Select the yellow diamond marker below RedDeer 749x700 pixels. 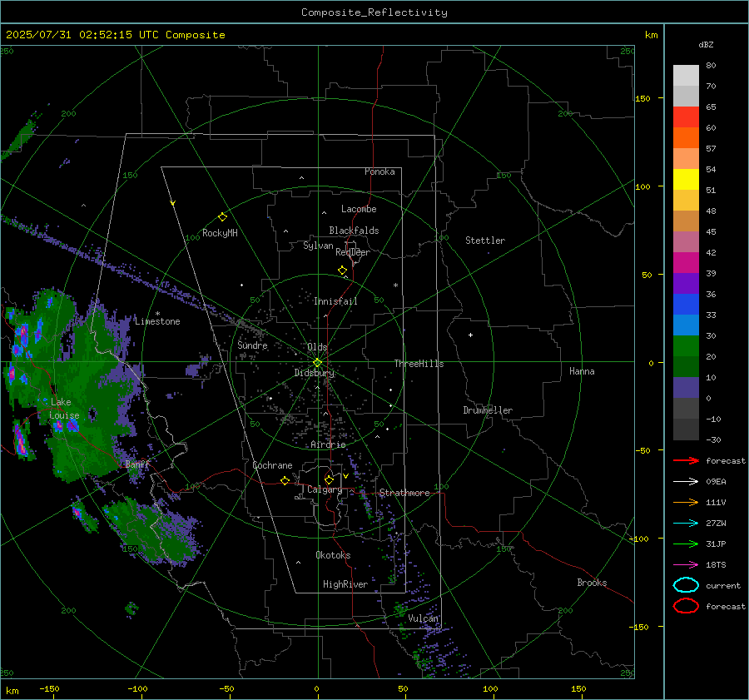[342, 271]
